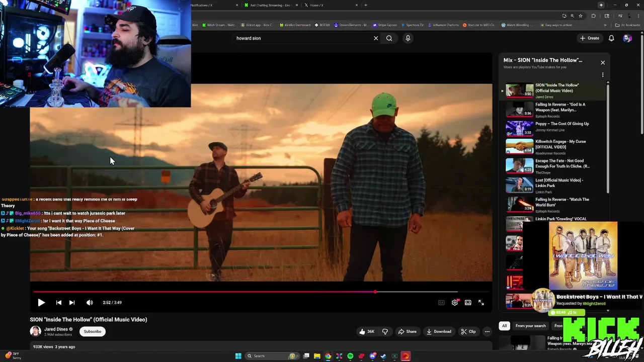Mute the video volume icon
Screen dimensions: 644x362
pyautogui.click(x=90, y=303)
